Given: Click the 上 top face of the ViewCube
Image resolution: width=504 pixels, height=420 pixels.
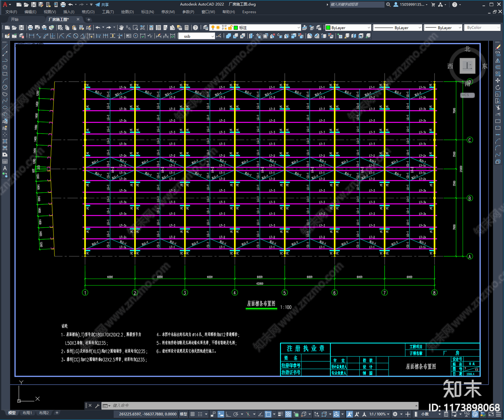Looking at the screenshot, I should pyautogui.click(x=467, y=66).
